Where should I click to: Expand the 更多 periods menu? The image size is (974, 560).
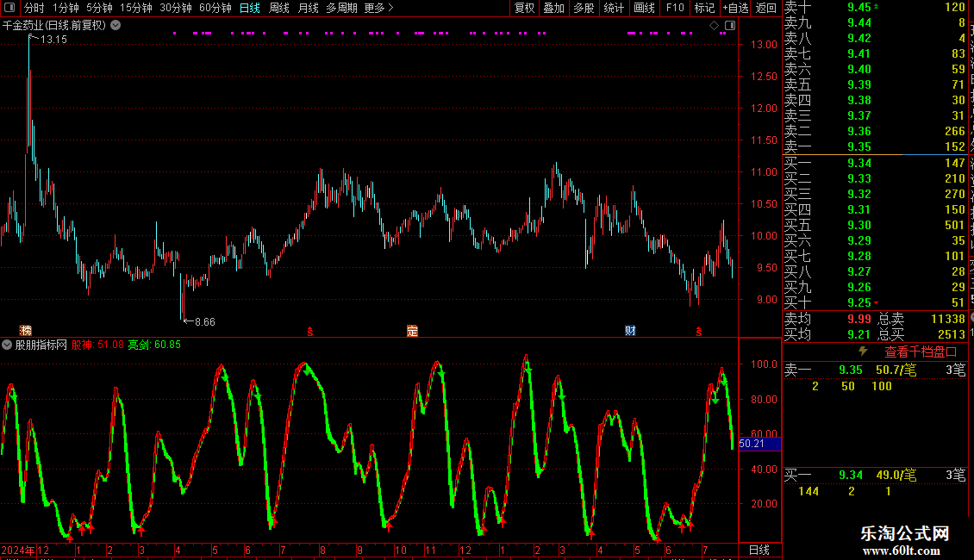click(x=379, y=8)
